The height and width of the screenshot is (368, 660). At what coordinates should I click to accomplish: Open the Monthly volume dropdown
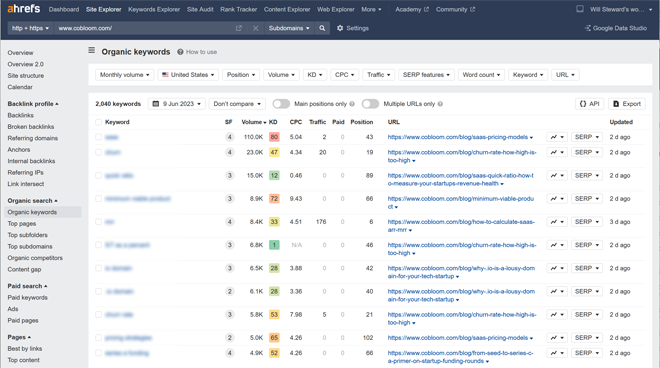coord(125,75)
